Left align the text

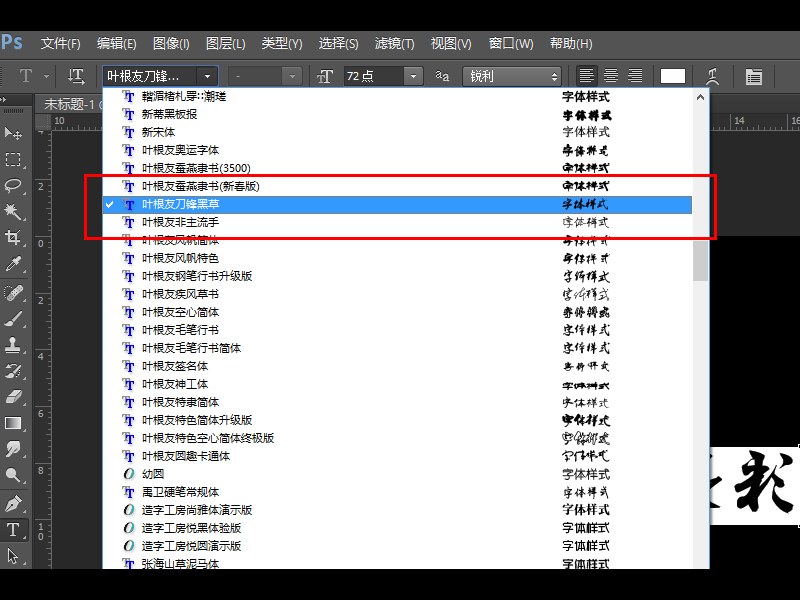point(587,76)
